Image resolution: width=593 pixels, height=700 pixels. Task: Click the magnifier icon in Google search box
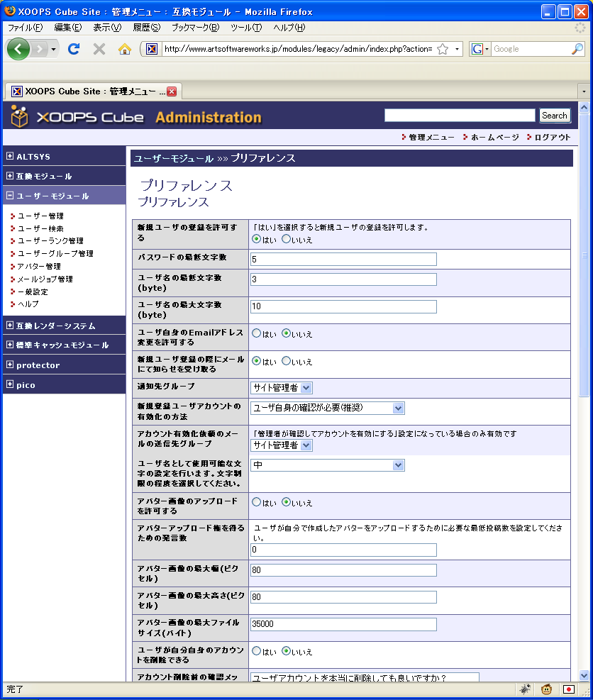[x=577, y=49]
